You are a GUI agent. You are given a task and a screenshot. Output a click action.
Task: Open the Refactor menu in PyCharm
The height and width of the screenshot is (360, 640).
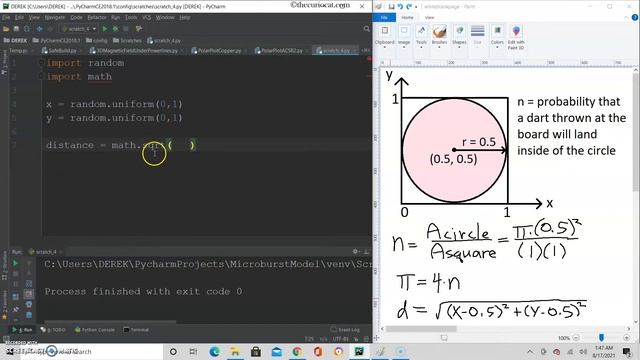(x=97, y=18)
